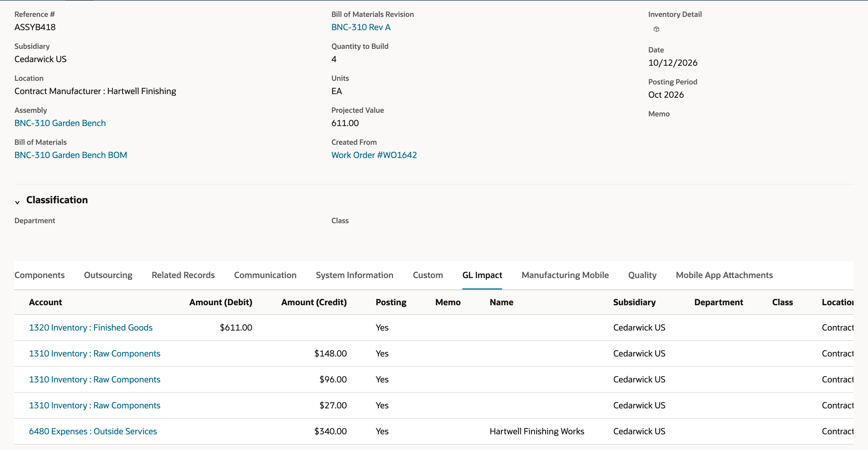The width and height of the screenshot is (868, 450).
Task: Click the Department column header
Action: (719, 302)
